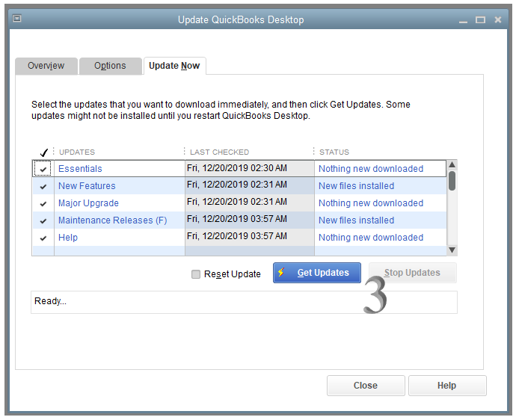The height and width of the screenshot is (420, 516).
Task: Click the Help row 'Nothing new downloaded' status
Action: tap(371, 237)
